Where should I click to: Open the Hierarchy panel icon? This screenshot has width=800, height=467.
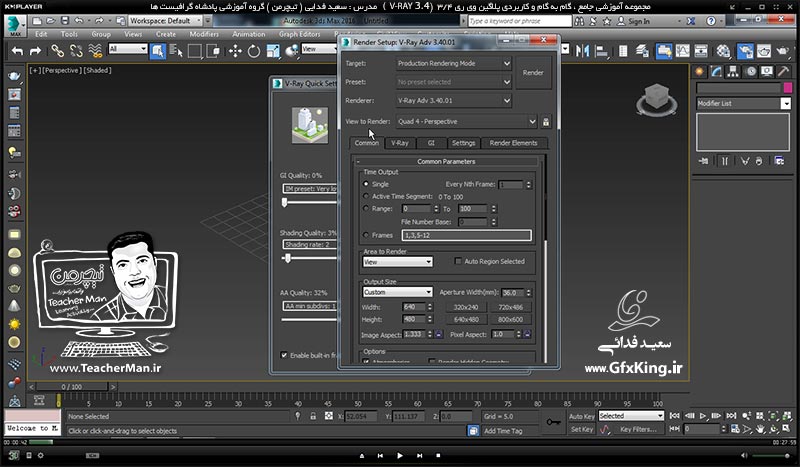pyautogui.click(x=733, y=71)
